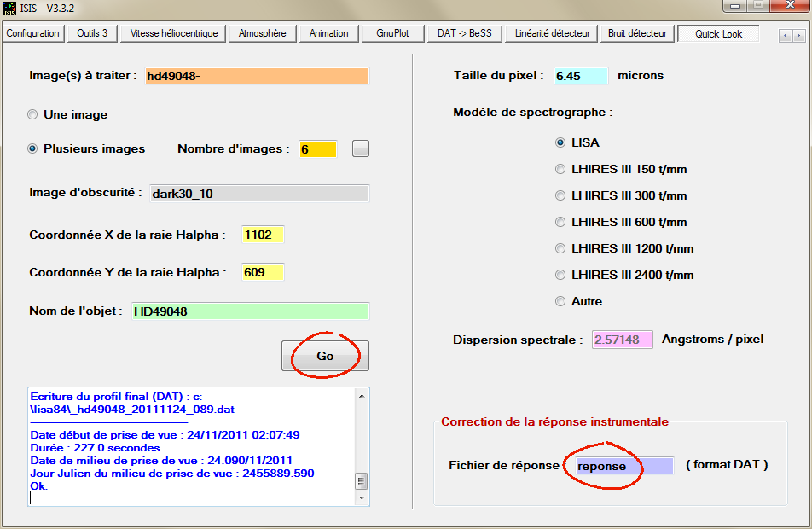Viewport: 812px width, 529px height.
Task: Switch to the Vitesse héliocentrique tab
Action: (174, 33)
